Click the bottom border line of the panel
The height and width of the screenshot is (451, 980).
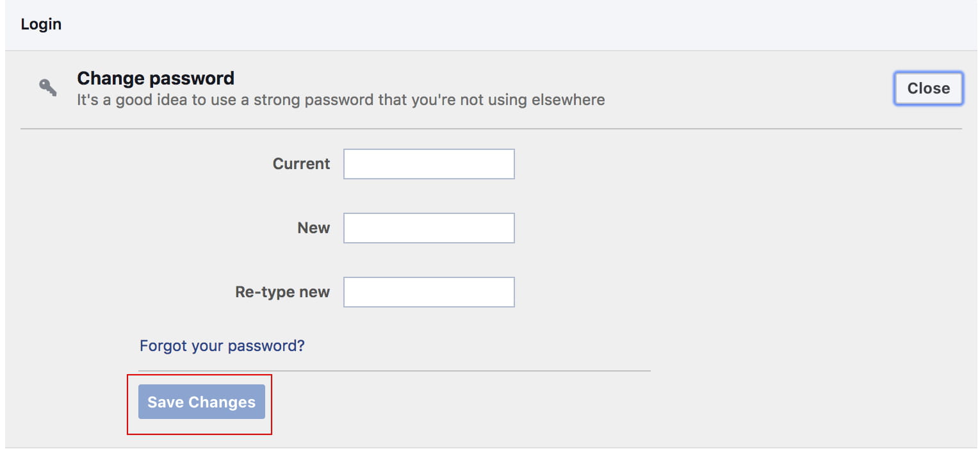pos(491,447)
